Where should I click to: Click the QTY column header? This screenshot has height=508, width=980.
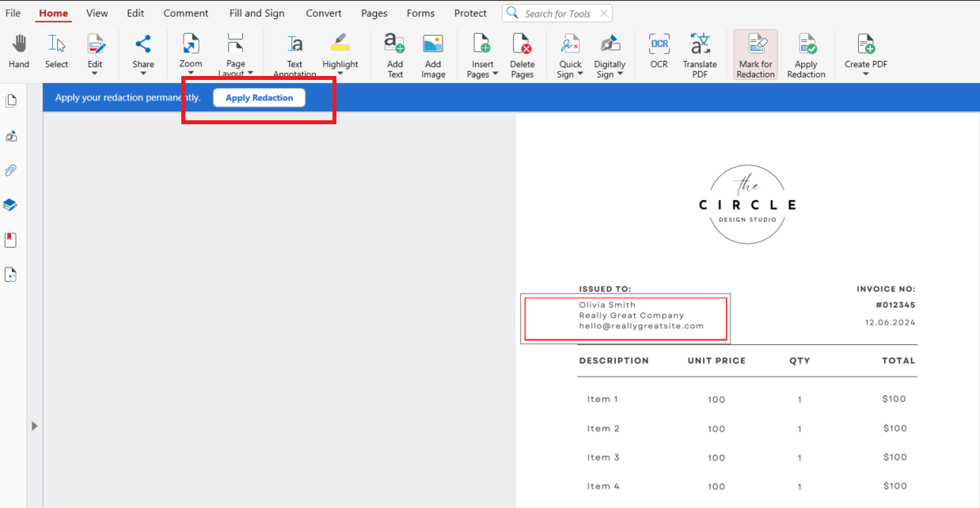[800, 361]
